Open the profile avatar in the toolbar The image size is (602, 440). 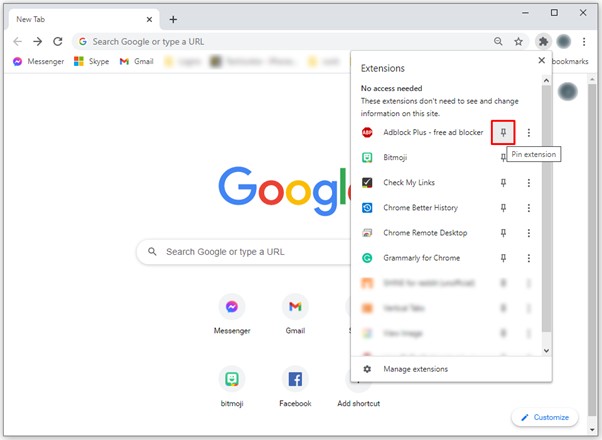[x=564, y=41]
